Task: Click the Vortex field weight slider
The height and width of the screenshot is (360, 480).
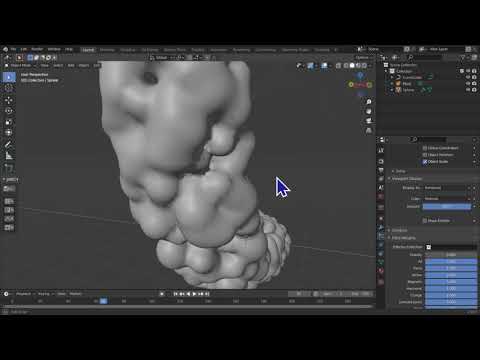Action: coord(451,275)
